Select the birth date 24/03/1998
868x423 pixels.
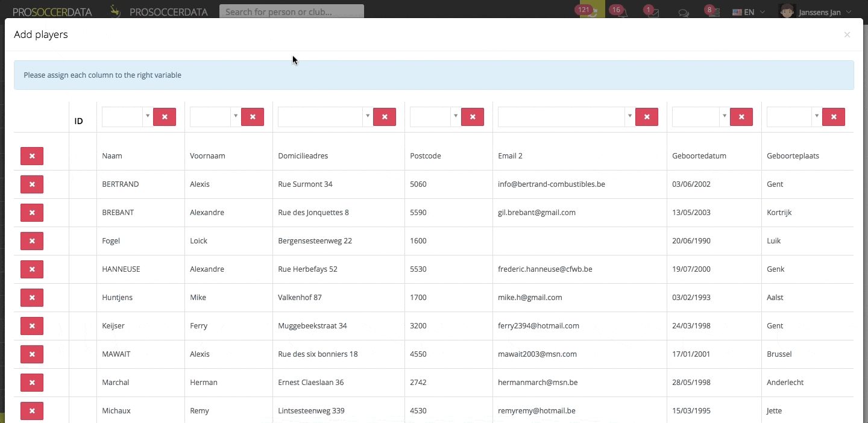pyautogui.click(x=691, y=326)
